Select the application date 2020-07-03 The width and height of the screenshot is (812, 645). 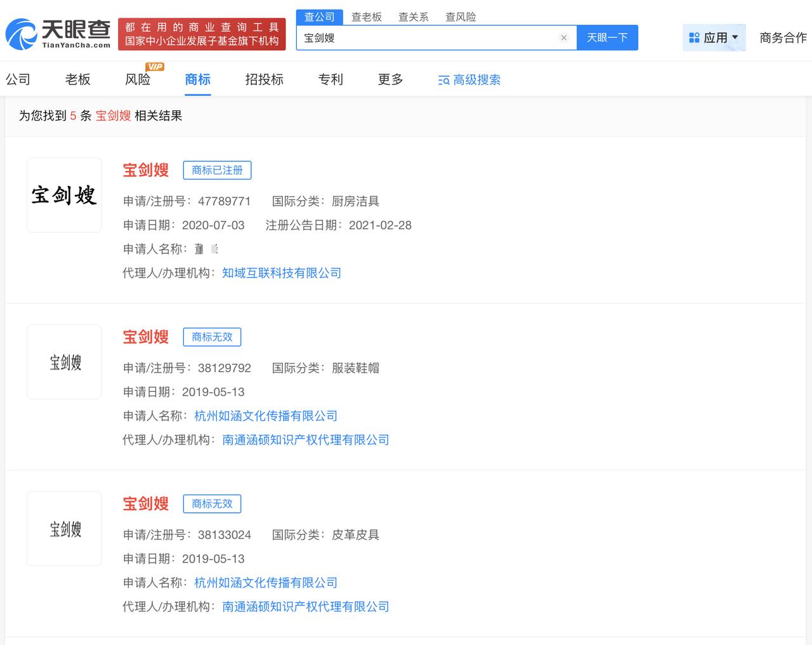[213, 225]
